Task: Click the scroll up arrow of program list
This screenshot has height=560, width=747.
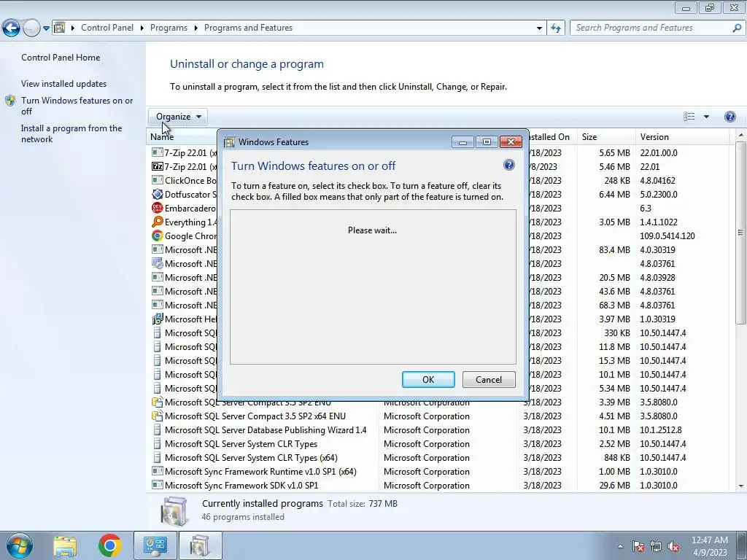Action: point(740,136)
